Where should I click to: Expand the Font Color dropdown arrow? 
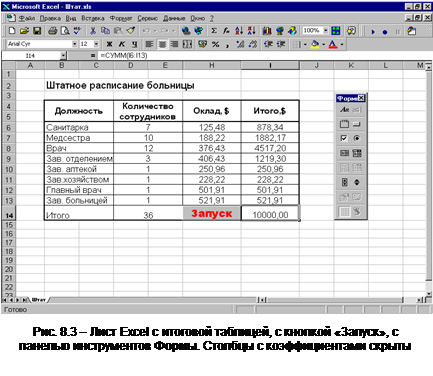click(342, 44)
